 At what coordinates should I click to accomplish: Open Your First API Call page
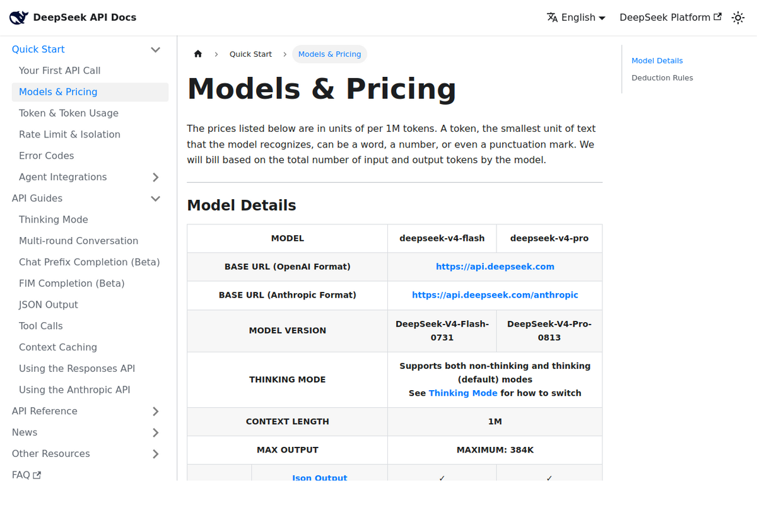90,71
